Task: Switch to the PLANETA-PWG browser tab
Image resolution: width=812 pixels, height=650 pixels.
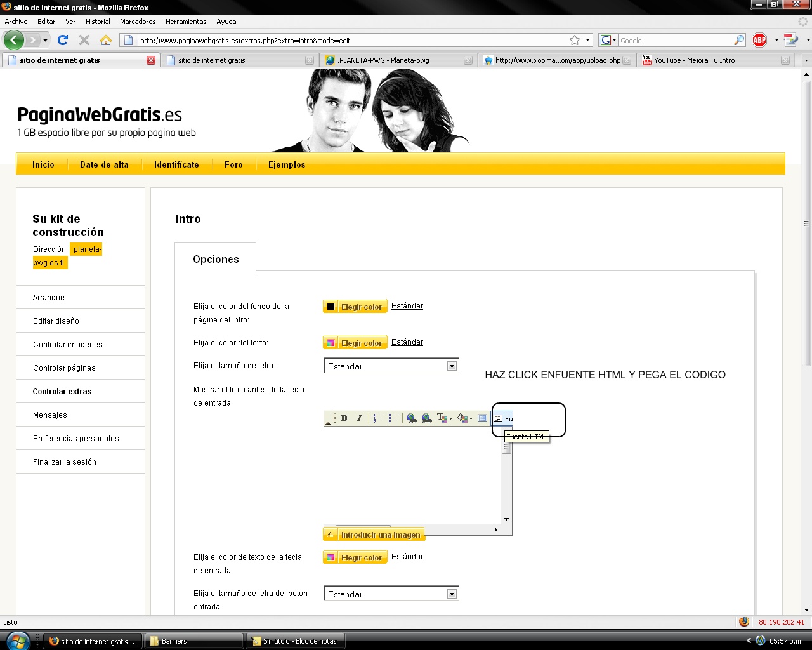Action: coord(398,60)
